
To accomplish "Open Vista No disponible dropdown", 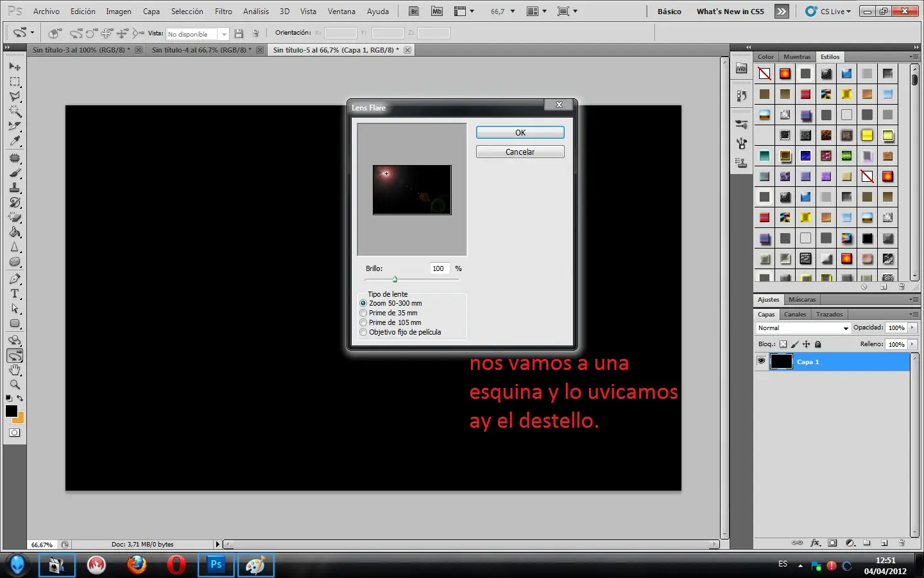I will (197, 34).
